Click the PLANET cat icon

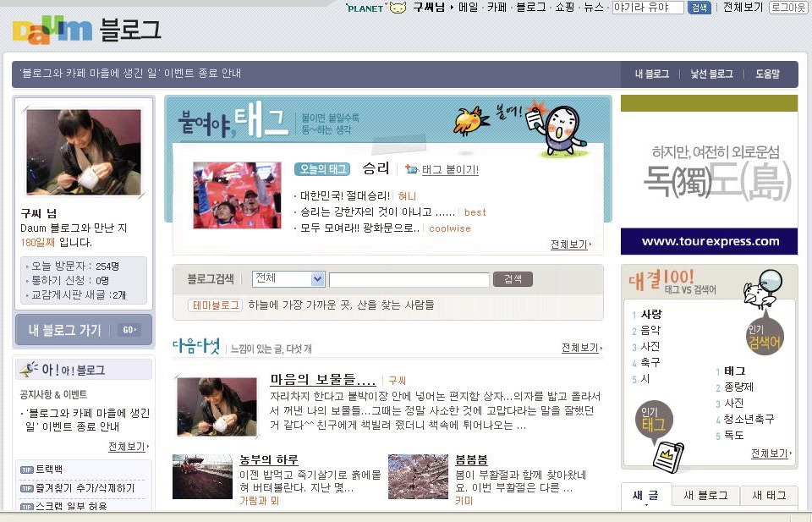click(x=398, y=8)
